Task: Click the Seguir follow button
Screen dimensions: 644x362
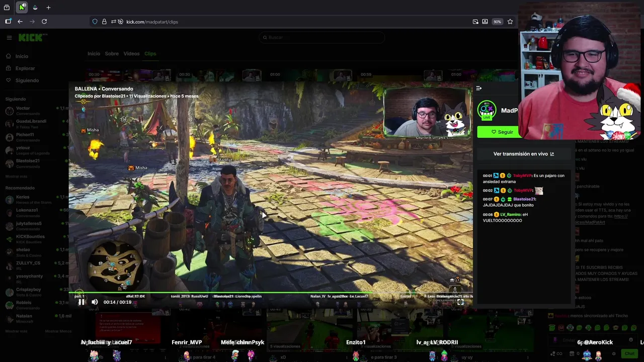Action: point(502,132)
